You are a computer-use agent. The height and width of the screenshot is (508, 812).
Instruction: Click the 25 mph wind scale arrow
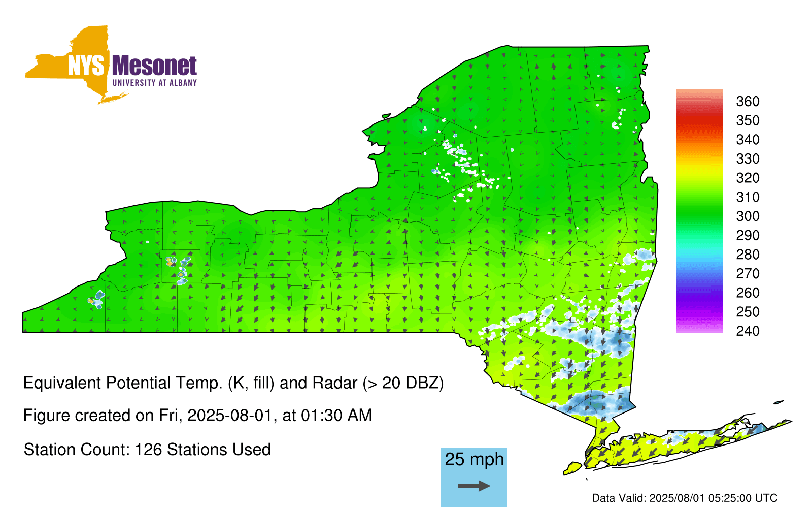[474, 486]
